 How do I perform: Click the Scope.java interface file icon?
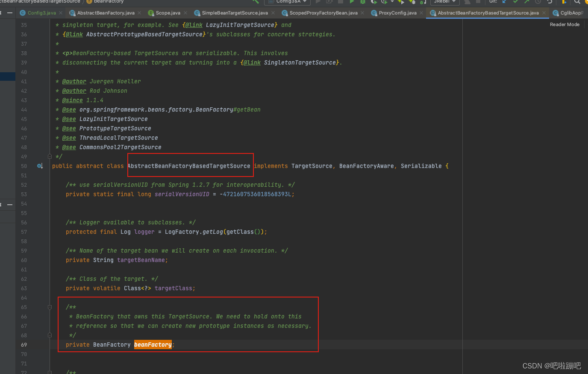(x=150, y=13)
